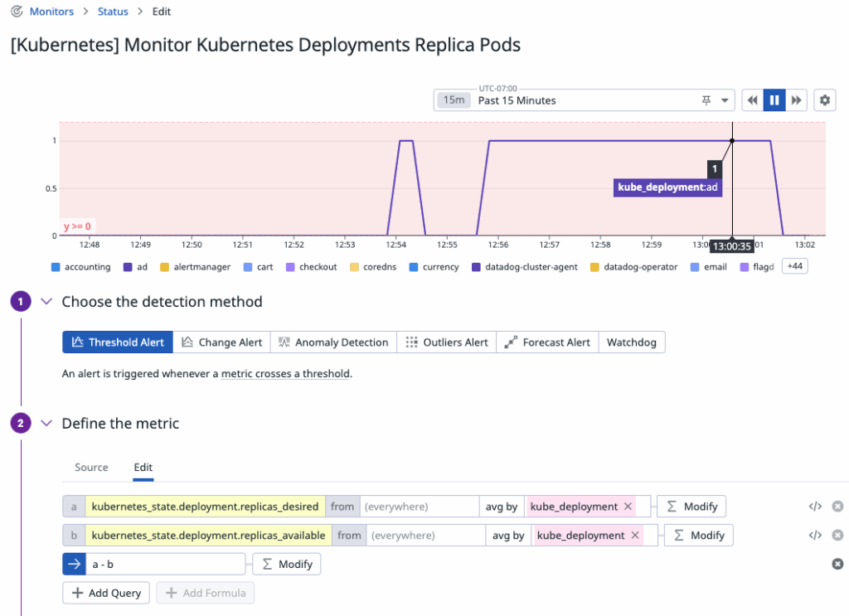
Task: Select the Anomaly Detection method
Action: (333, 342)
